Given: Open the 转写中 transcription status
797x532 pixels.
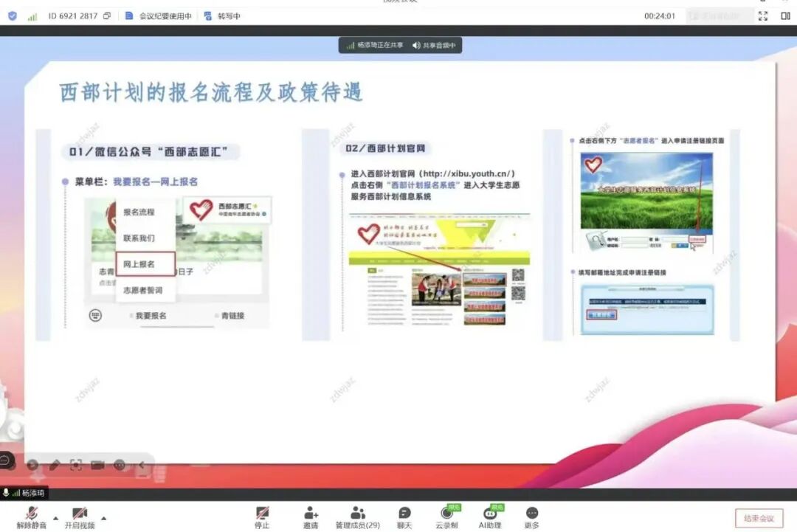Looking at the screenshot, I should pos(221,15).
